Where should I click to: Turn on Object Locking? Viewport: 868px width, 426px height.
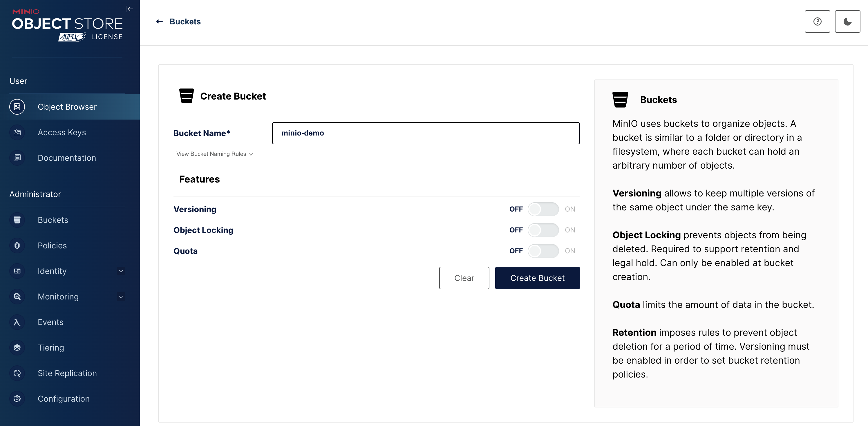coord(543,230)
